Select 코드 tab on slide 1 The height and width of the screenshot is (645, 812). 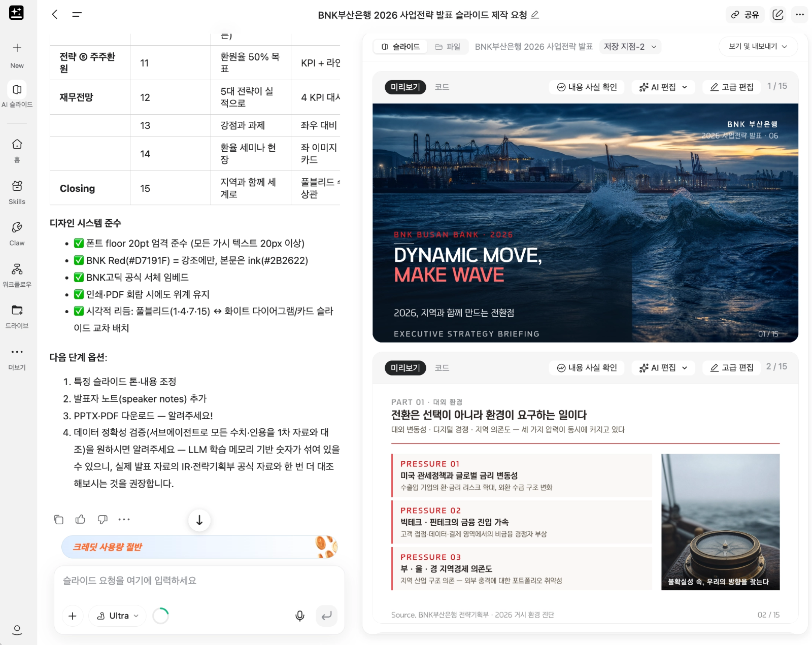pos(442,87)
